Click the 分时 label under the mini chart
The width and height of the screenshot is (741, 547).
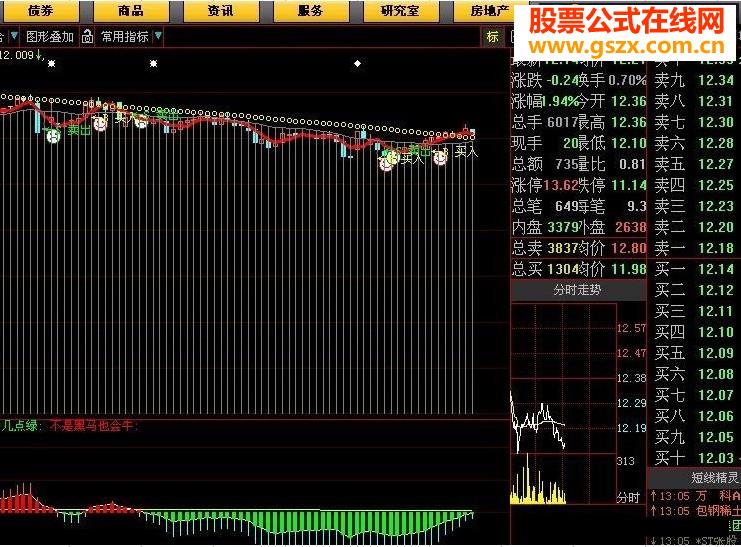(628, 497)
